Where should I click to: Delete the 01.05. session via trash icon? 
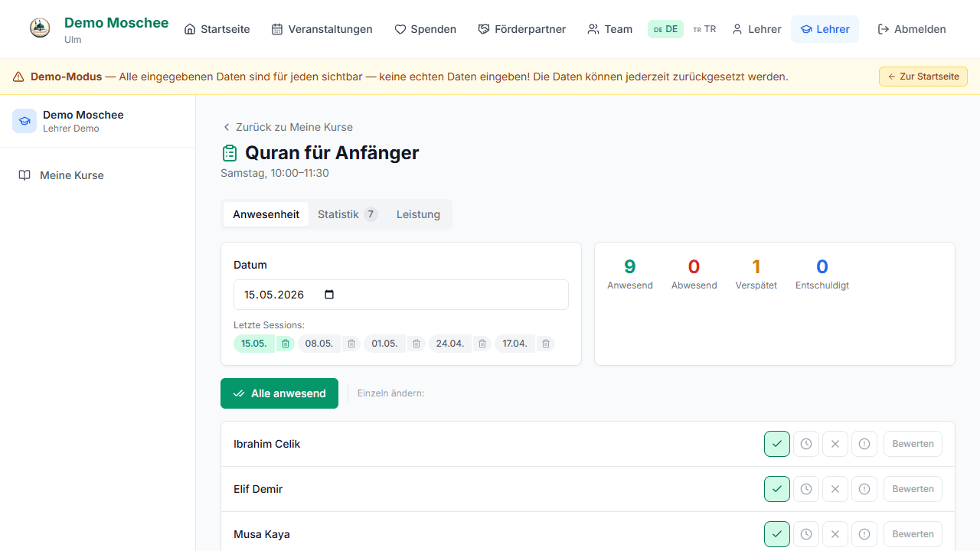coord(416,344)
